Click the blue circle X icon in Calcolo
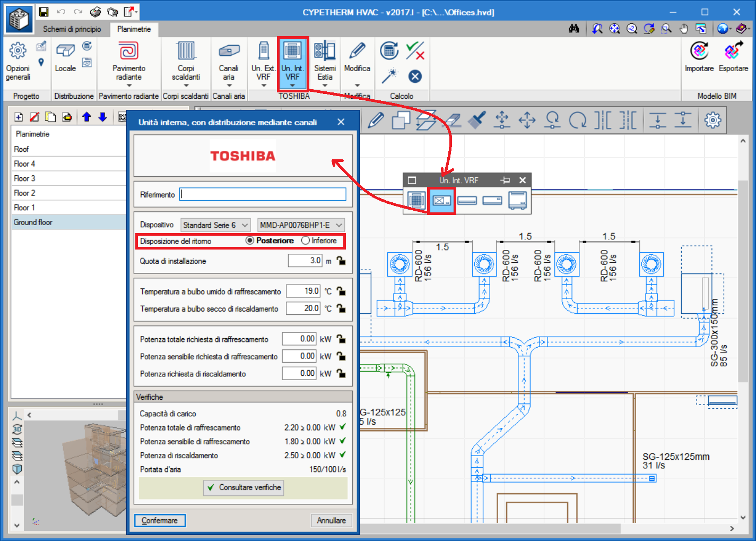The height and width of the screenshot is (541, 756). click(415, 76)
